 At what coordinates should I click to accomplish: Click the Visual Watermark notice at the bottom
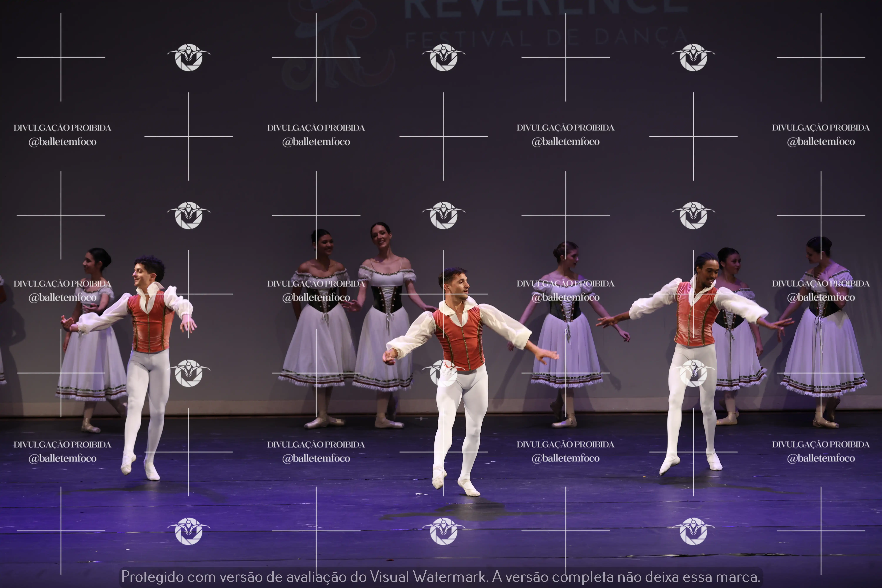coord(441,576)
